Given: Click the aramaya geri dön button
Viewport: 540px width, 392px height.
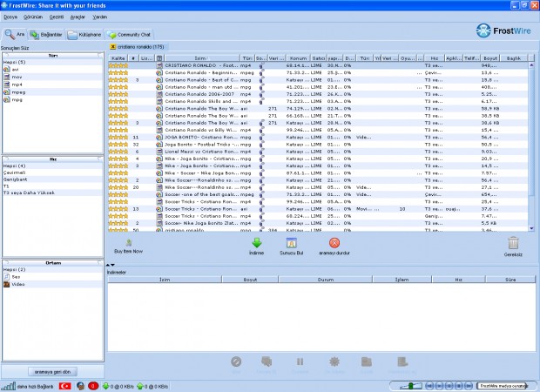Looking at the screenshot, I should pos(52,372).
